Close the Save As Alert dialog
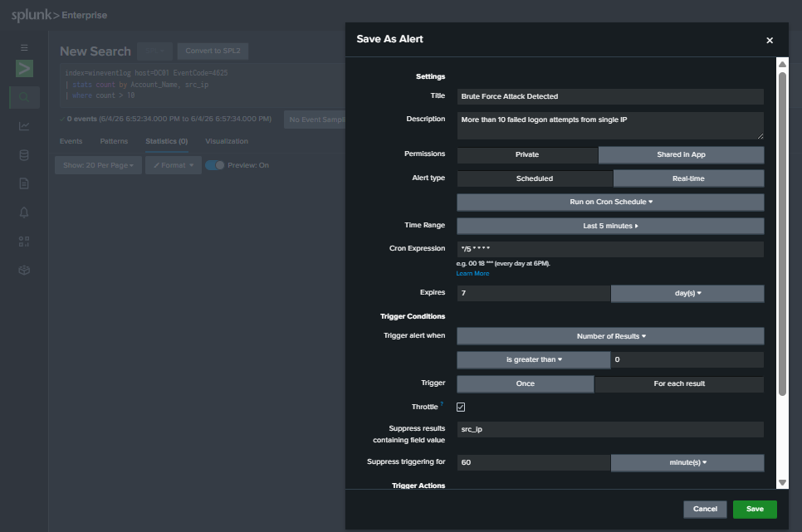Screen dimensions: 802x532 770,41
